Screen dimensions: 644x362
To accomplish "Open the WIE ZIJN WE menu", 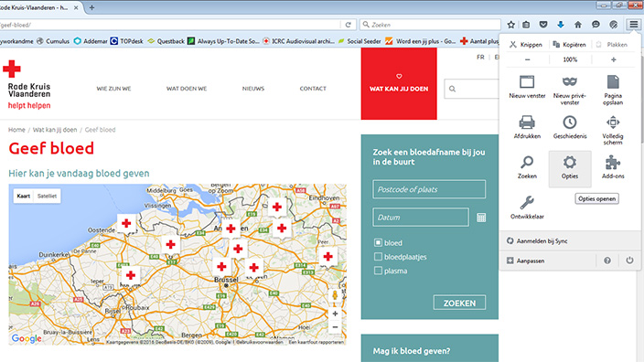I will click(113, 89).
